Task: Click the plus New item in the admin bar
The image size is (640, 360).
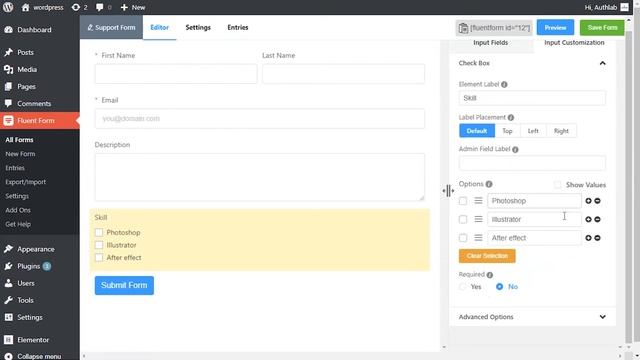Action: pos(133,7)
